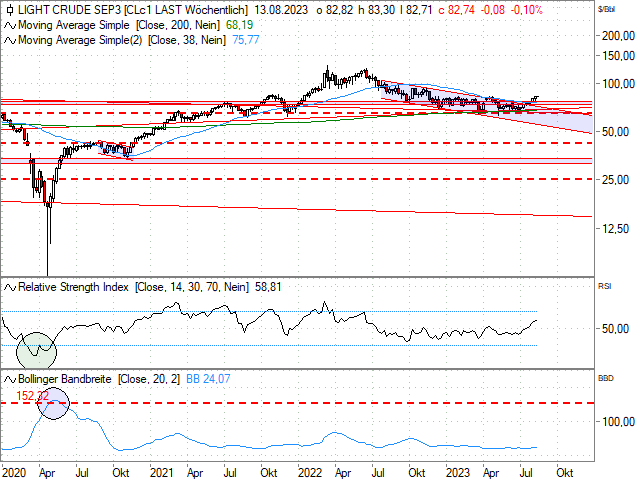This screenshot has width=640, height=480.
Task: Click the 50,00 price axis label in main chart
Action: (x=616, y=132)
